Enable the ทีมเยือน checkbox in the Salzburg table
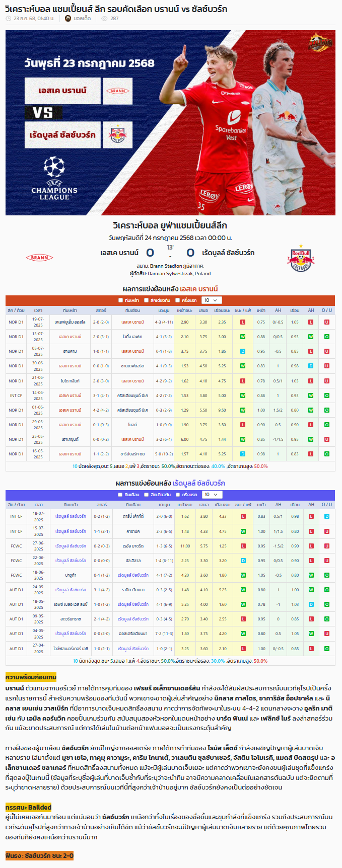 120,495
